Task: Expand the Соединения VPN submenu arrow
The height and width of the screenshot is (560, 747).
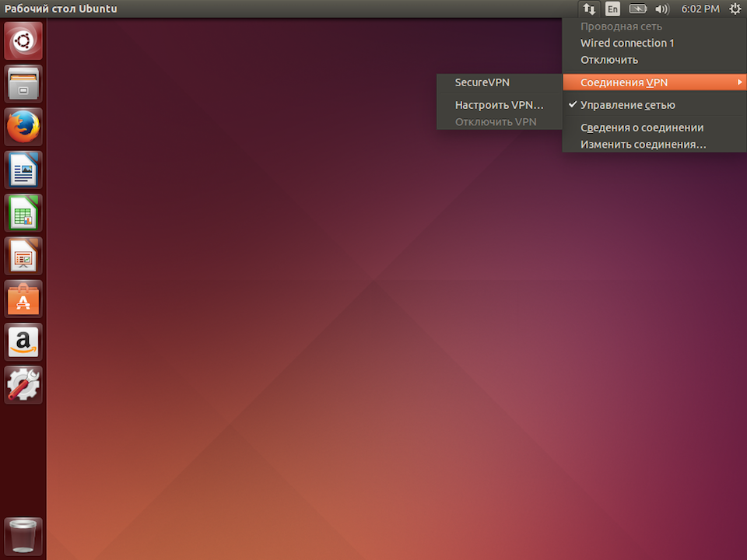Action: (739, 82)
